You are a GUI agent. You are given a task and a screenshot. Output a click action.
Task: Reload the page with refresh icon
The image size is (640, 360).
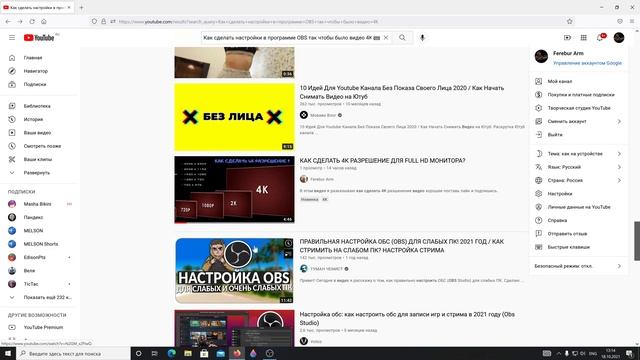click(32, 21)
